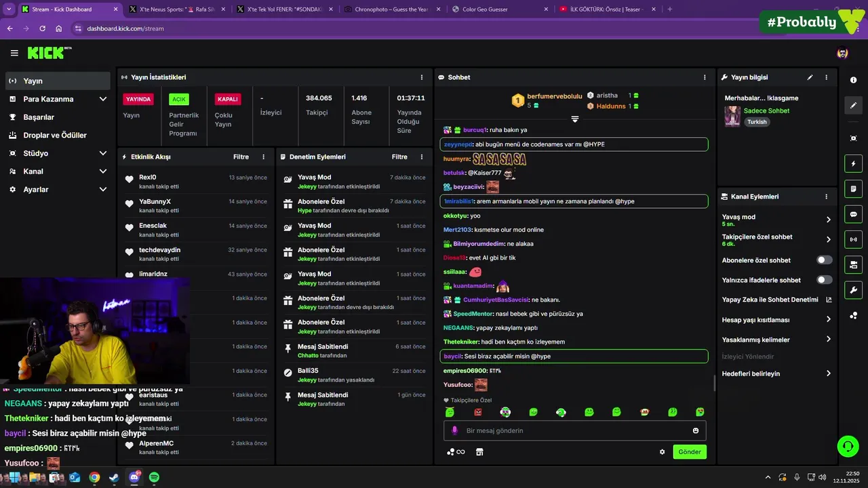Click the info icon in right sidebar rail

[853, 80]
